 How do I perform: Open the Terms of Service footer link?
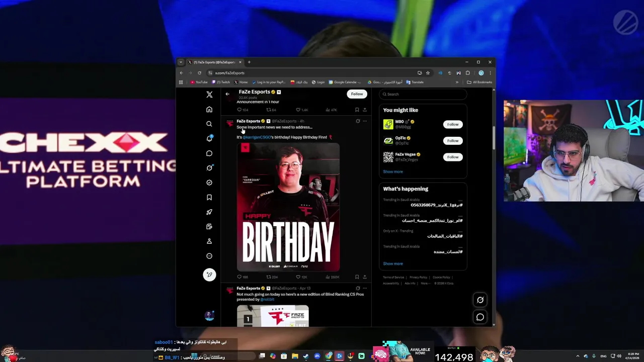(393, 278)
